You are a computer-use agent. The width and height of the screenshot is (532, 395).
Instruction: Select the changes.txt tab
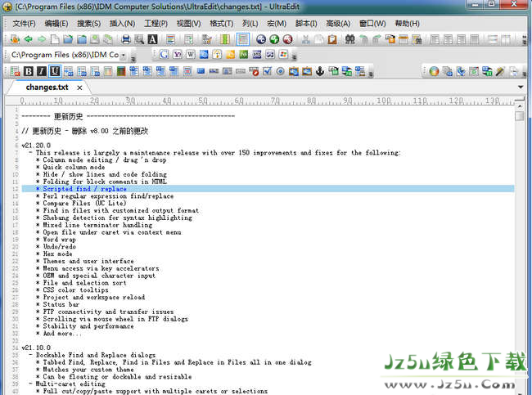point(47,88)
